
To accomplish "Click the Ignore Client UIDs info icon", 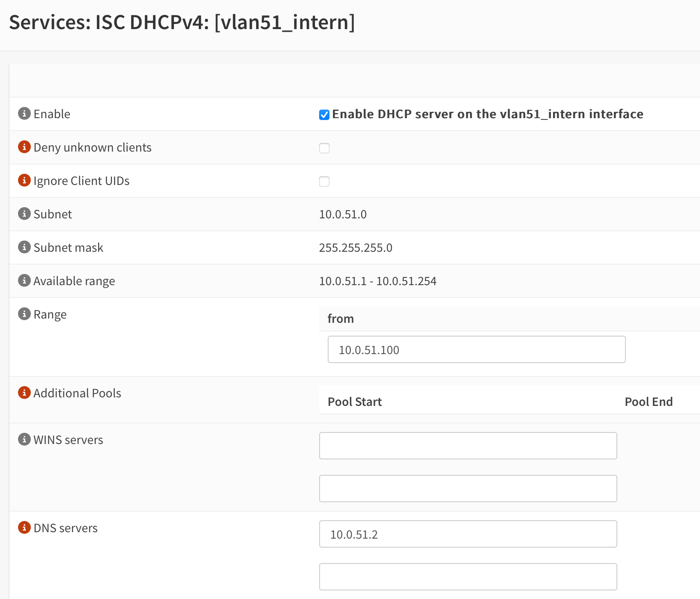I will click(x=24, y=180).
